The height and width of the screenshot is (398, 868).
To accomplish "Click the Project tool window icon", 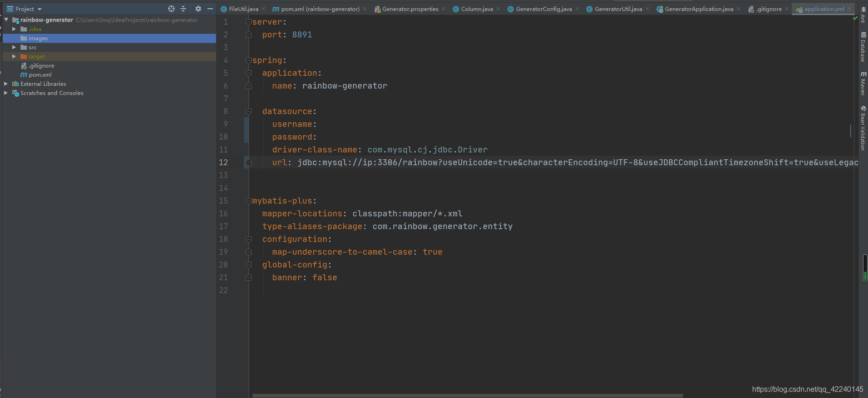I will [10, 9].
